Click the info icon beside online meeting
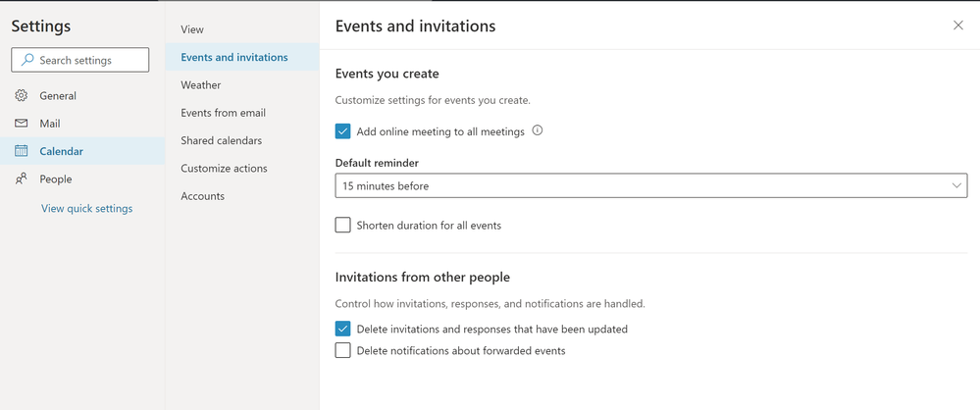Screen dimensions: 980x410 tap(537, 130)
